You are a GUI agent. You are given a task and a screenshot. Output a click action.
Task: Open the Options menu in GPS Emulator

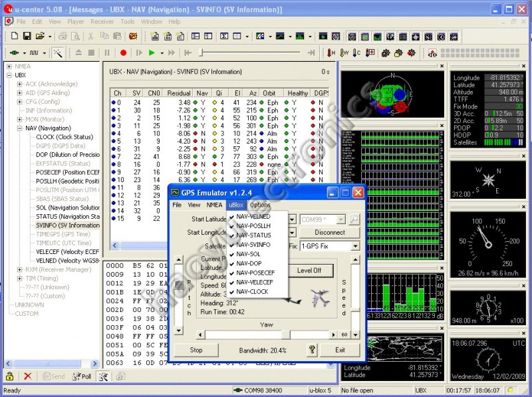tap(260, 205)
